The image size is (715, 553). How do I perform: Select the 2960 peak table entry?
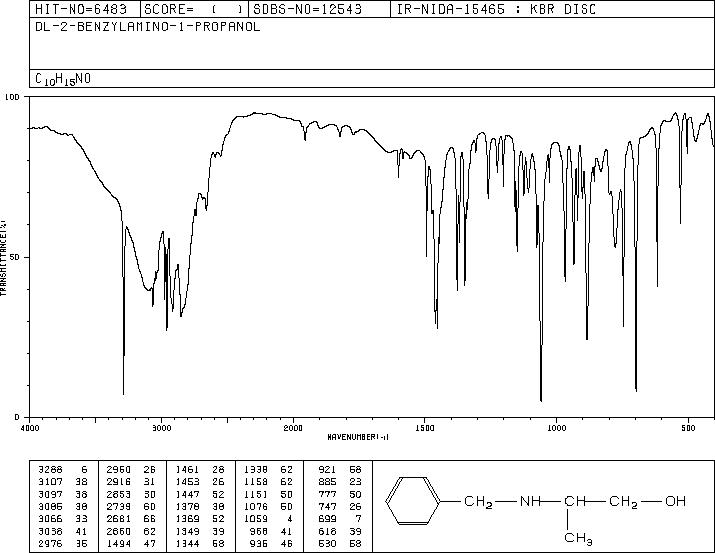pyautogui.click(x=131, y=470)
